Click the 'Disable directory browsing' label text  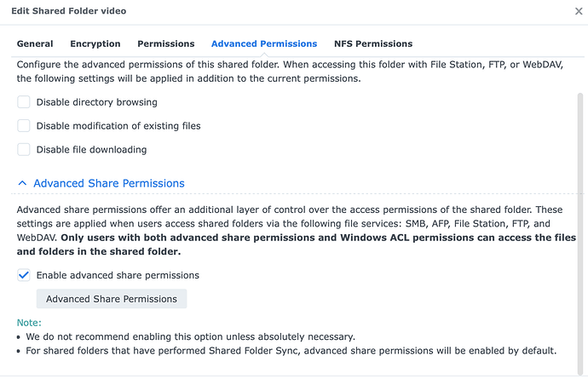pos(96,102)
